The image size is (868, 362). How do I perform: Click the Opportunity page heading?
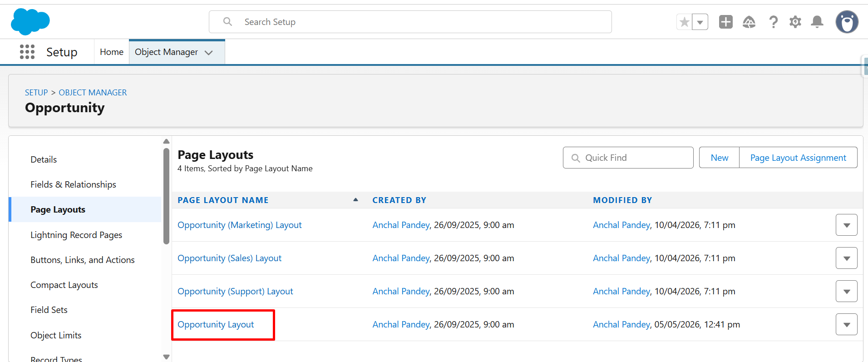click(65, 108)
